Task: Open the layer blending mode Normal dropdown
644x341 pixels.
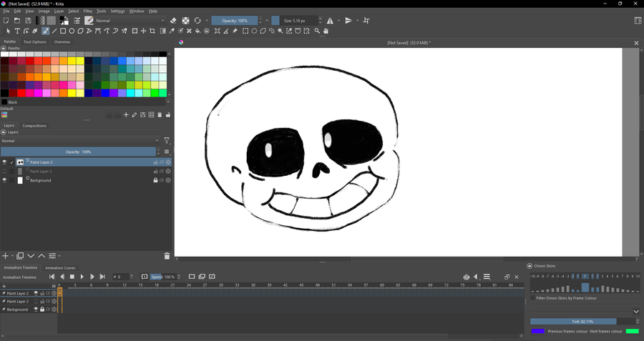Action: pos(80,141)
